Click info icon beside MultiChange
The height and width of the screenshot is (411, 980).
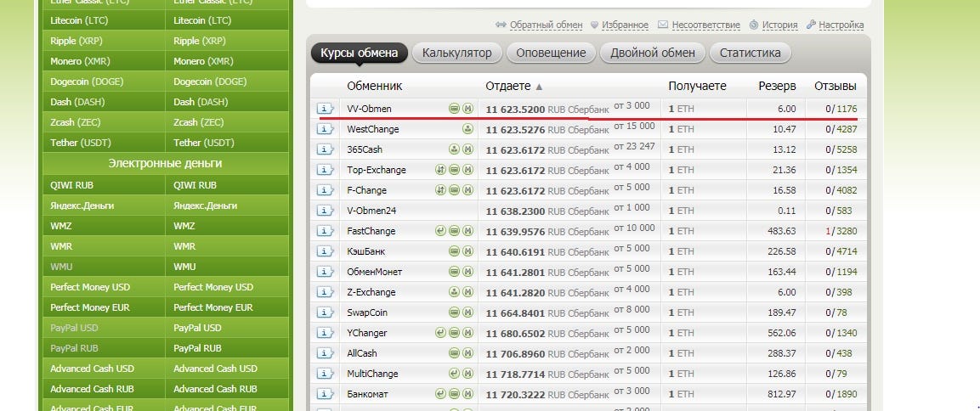click(x=325, y=374)
